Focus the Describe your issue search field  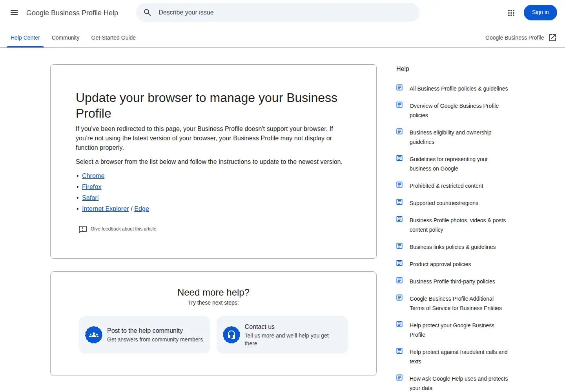pyautogui.click(x=278, y=13)
